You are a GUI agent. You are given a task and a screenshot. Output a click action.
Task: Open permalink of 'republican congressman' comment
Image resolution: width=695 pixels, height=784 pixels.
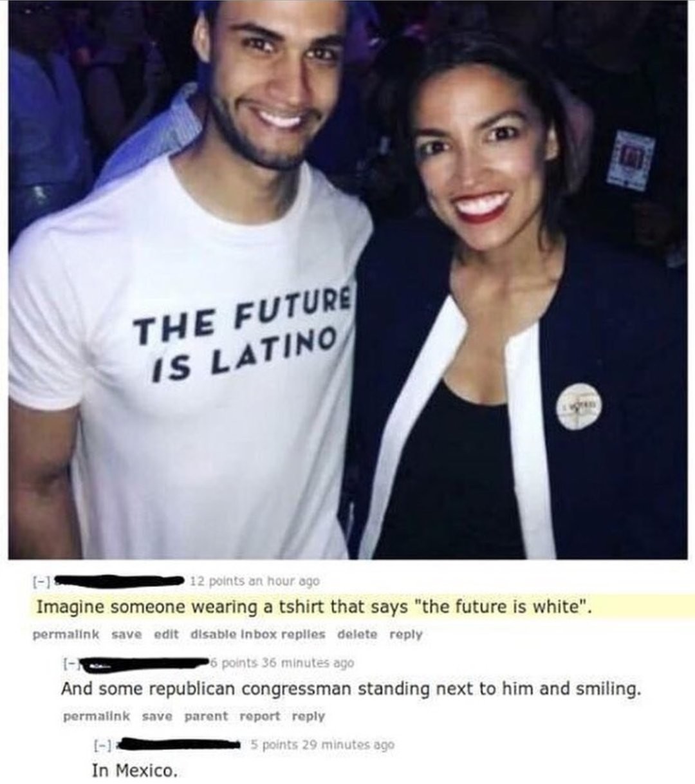click(x=96, y=716)
